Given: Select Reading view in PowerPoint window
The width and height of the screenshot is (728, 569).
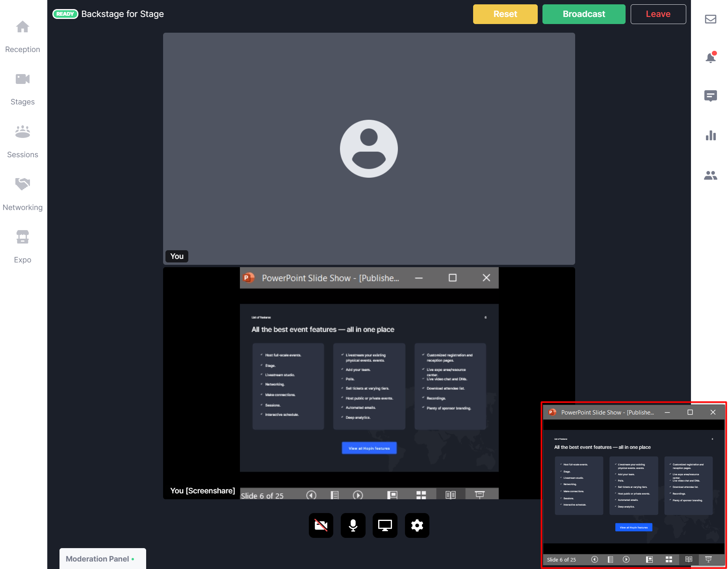Looking at the screenshot, I should tap(689, 560).
